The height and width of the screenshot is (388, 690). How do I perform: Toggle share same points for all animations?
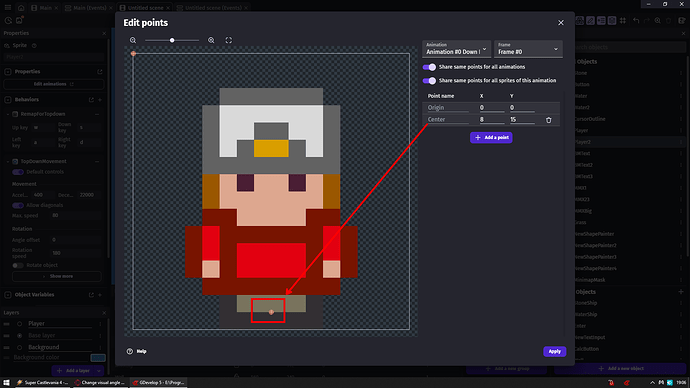[x=429, y=67]
